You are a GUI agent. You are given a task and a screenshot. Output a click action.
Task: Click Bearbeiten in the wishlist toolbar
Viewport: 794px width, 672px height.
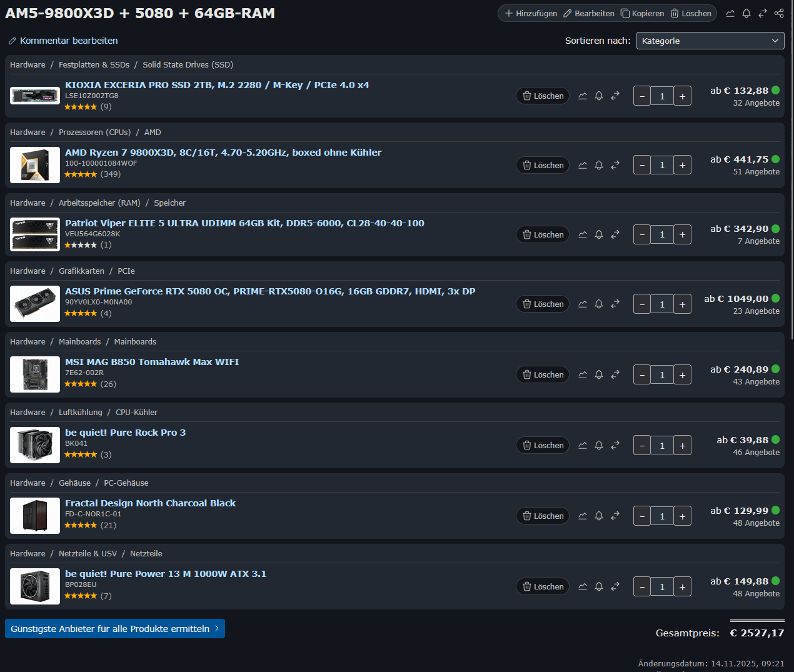589,13
